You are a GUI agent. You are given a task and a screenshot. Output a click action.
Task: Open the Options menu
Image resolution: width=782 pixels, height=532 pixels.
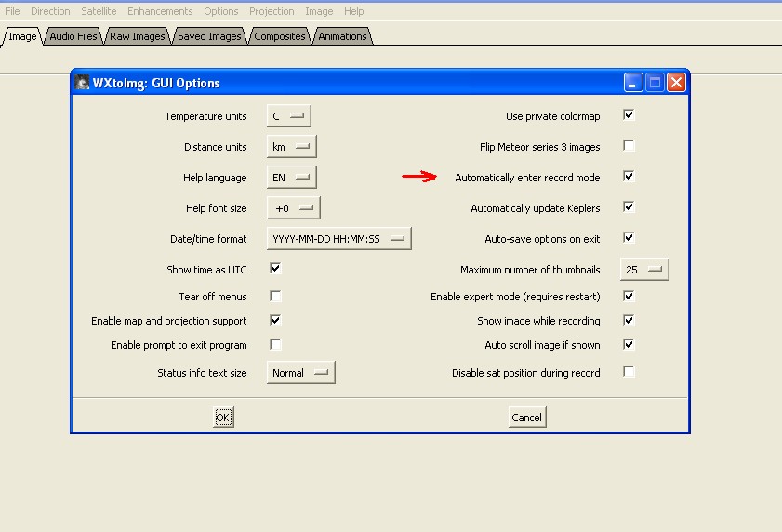click(221, 11)
